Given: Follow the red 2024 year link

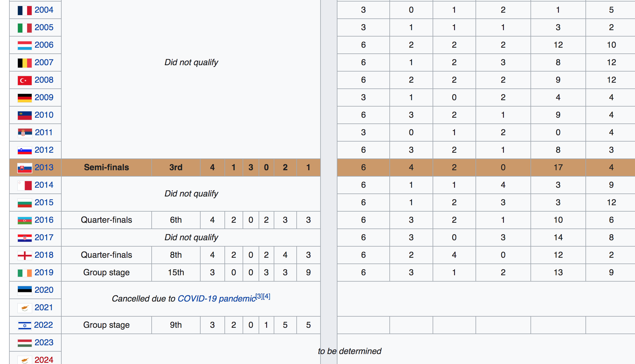Looking at the screenshot, I should click(44, 359).
